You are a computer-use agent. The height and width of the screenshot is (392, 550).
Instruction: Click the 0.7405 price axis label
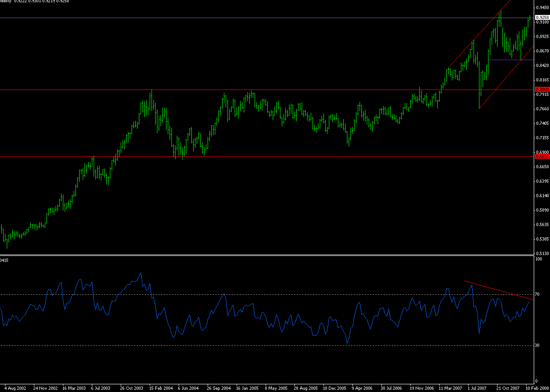(x=542, y=123)
